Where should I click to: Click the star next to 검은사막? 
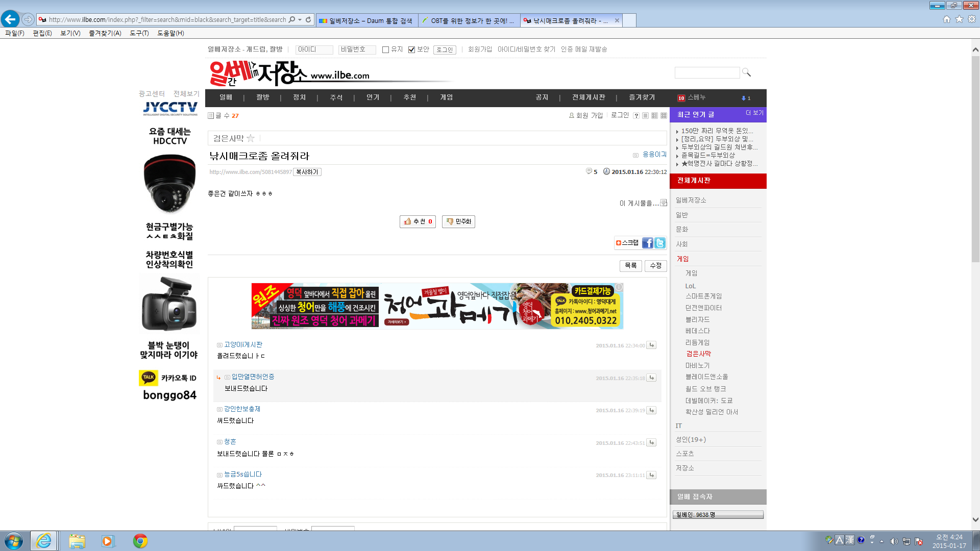click(x=250, y=138)
